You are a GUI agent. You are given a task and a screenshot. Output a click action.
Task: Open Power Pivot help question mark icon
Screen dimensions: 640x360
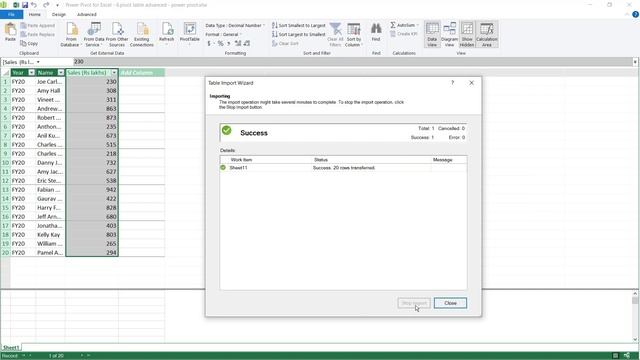pyautogui.click(x=635, y=14)
